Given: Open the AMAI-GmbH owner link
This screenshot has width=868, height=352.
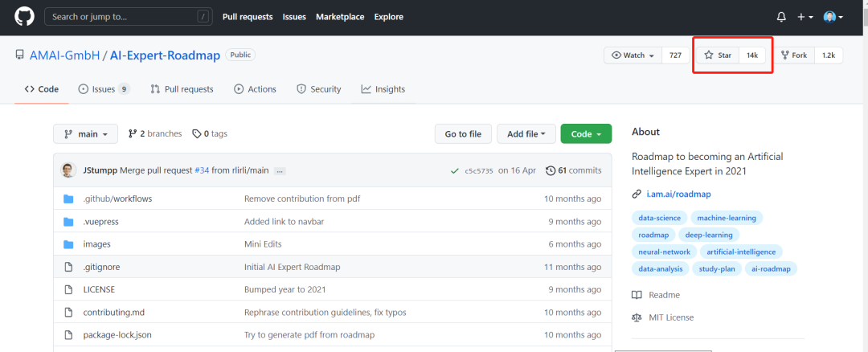Looking at the screenshot, I should (x=65, y=55).
